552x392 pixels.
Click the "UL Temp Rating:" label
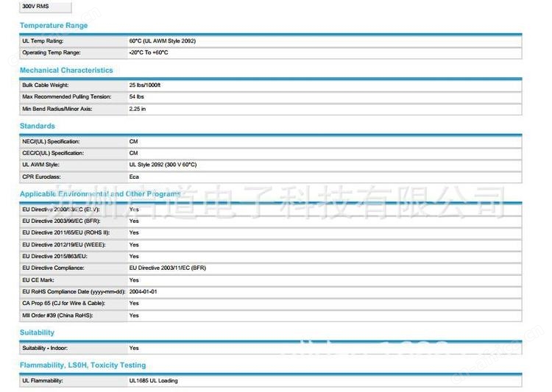43,41
